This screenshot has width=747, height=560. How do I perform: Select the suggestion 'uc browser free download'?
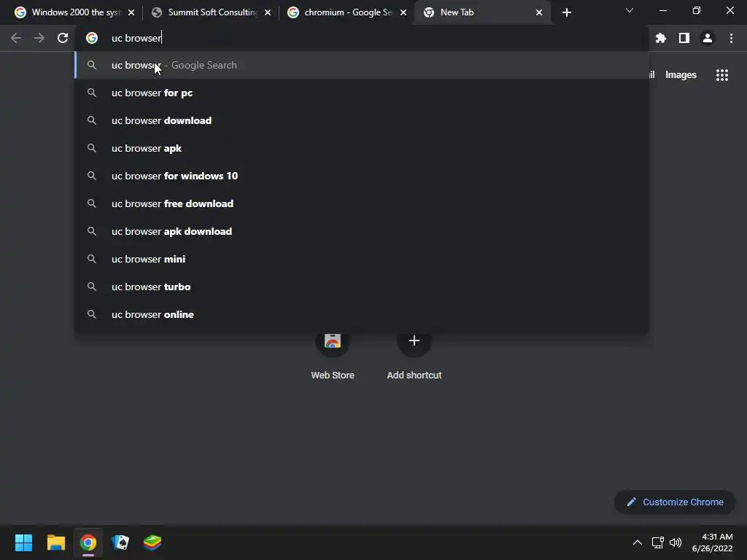click(362, 203)
